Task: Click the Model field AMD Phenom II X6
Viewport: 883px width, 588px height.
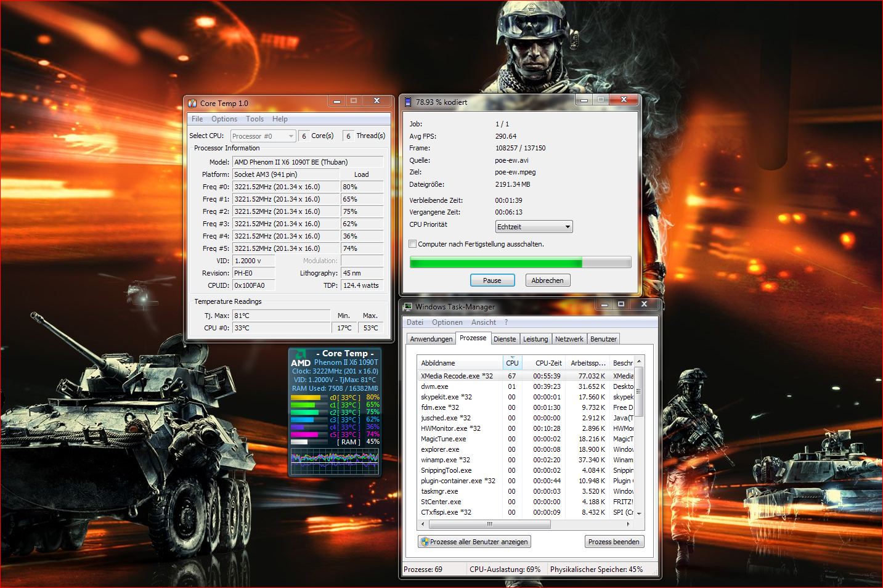Action: pos(307,162)
